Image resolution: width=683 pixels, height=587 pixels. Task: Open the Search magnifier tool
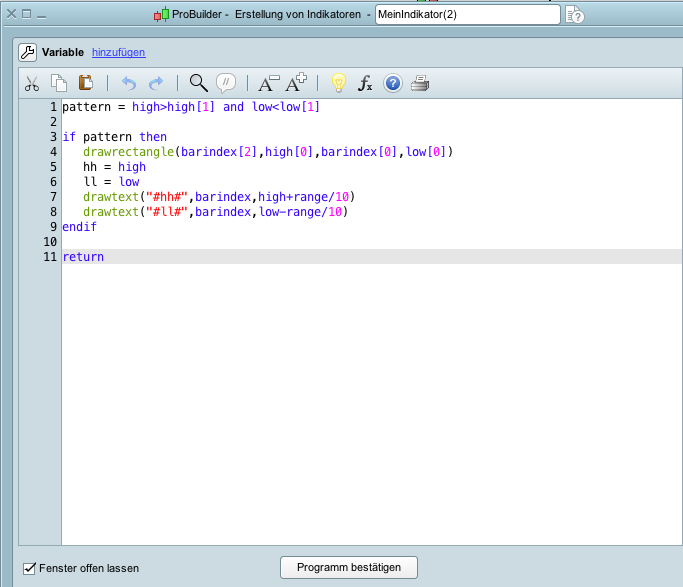198,84
